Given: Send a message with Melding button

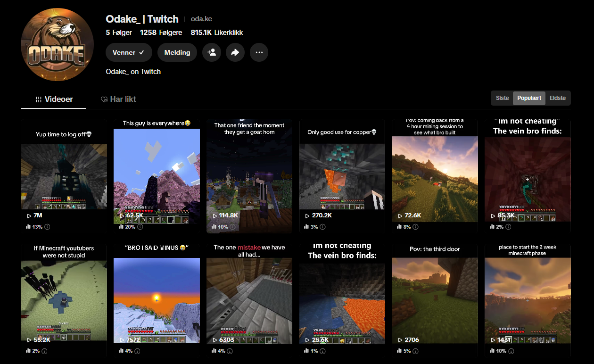Looking at the screenshot, I should [177, 52].
